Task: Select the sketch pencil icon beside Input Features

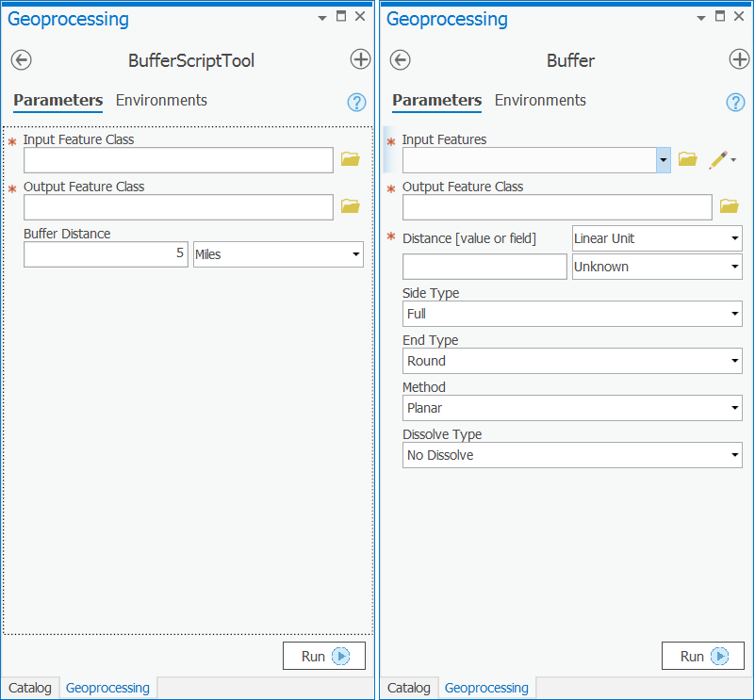Action: click(x=718, y=160)
